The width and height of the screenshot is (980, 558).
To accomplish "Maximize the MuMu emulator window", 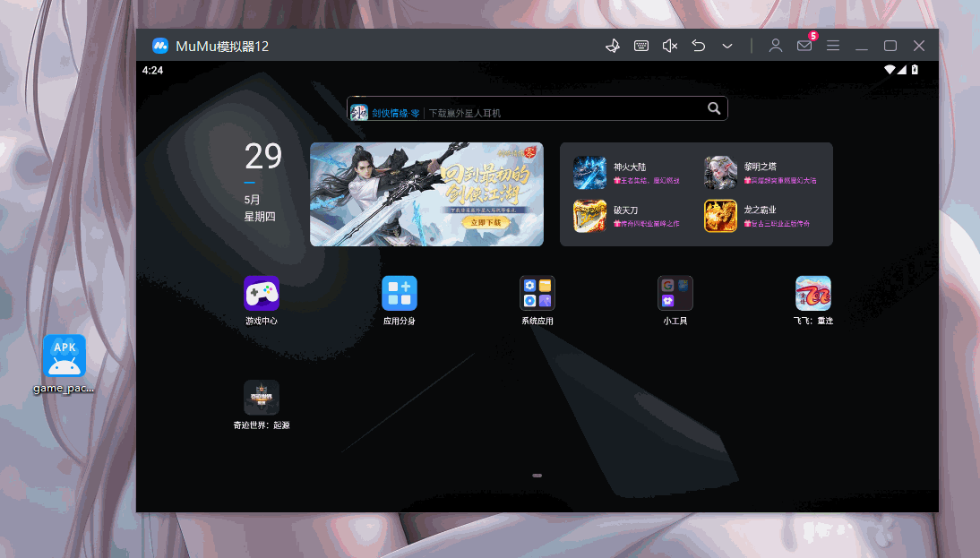I will tap(890, 46).
